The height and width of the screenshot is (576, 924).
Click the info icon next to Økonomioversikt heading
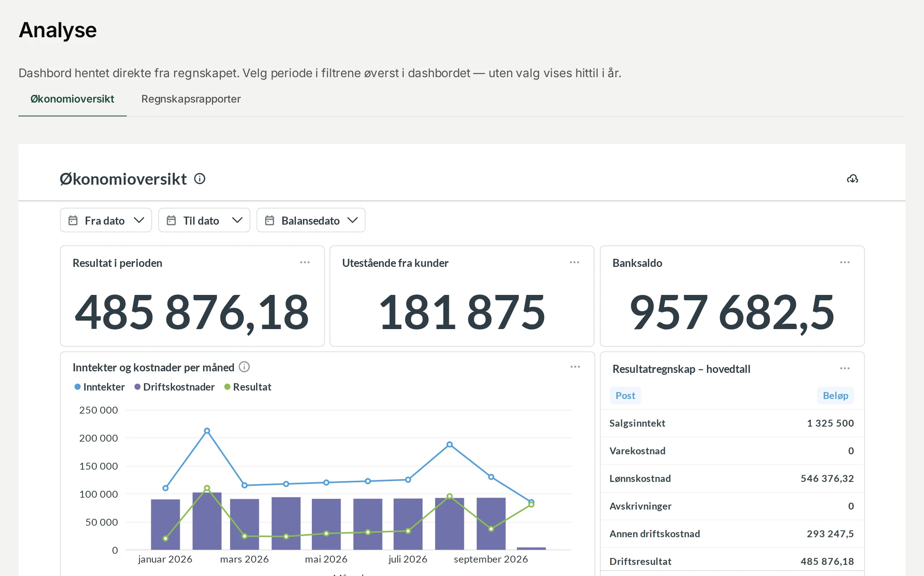[200, 179]
